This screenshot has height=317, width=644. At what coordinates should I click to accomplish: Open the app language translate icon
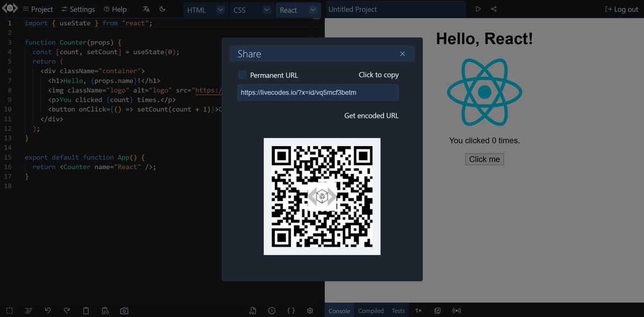(x=146, y=9)
